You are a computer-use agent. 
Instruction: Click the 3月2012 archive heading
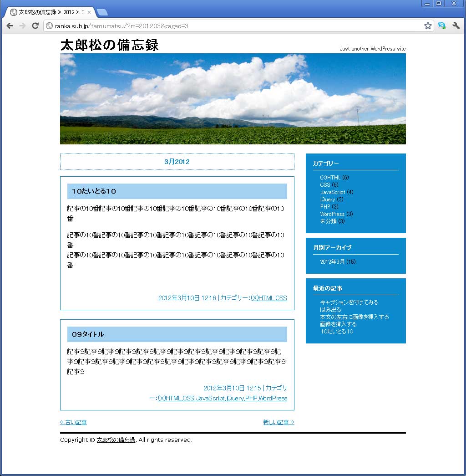click(177, 162)
